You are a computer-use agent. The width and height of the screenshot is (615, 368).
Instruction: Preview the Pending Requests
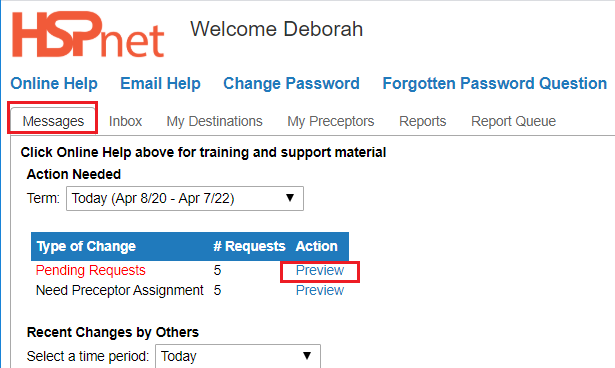[320, 270]
